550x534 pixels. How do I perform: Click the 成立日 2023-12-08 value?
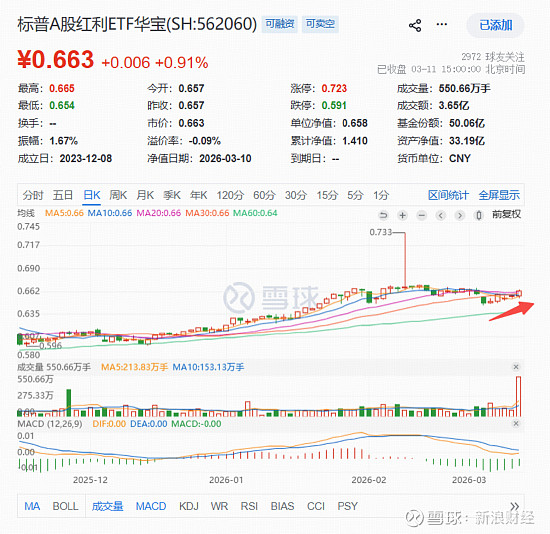click(86, 159)
